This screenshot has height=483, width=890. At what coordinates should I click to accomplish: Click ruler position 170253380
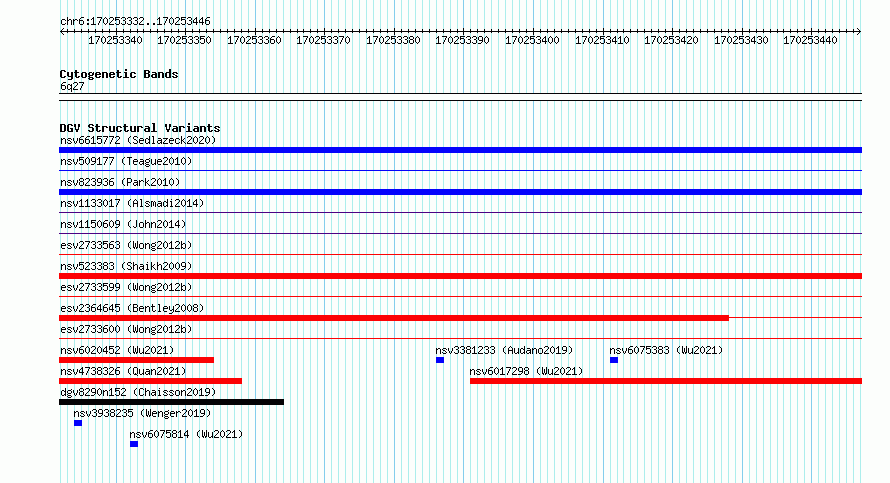[393, 40]
